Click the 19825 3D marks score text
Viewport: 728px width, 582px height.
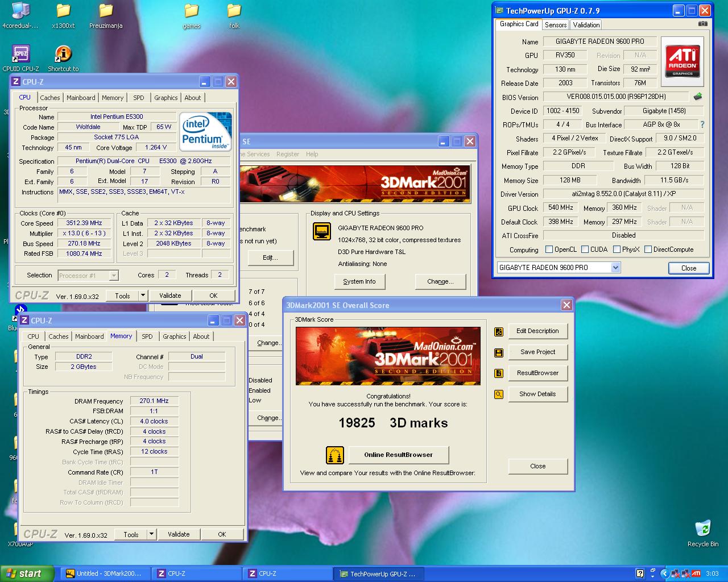(x=393, y=423)
